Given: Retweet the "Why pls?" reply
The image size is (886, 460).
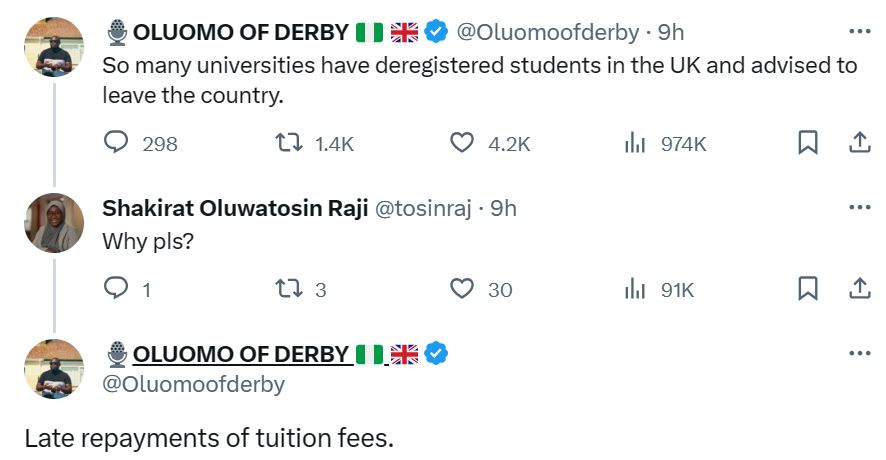Looking at the screenshot, I should point(288,289).
